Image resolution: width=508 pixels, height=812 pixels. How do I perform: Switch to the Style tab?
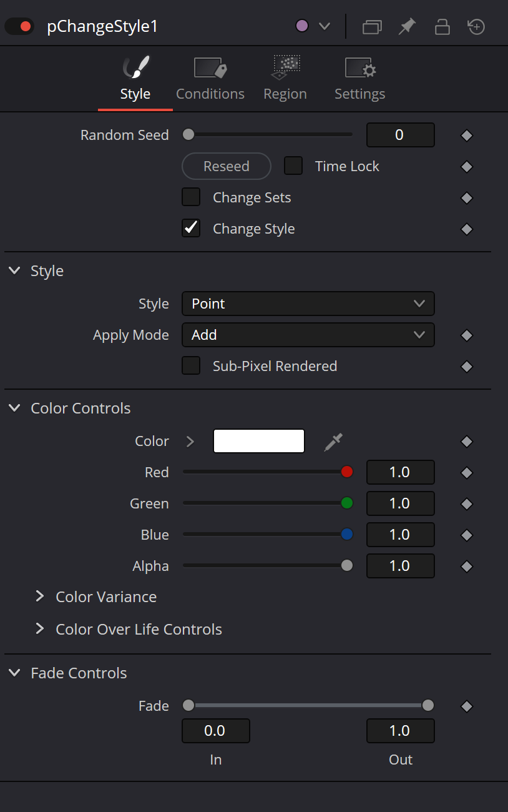coord(135,79)
